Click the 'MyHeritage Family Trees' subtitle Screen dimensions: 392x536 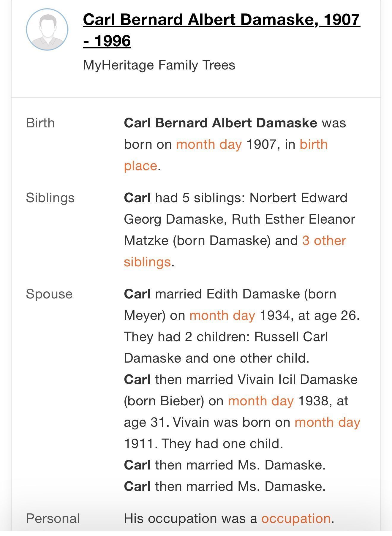pos(159,65)
